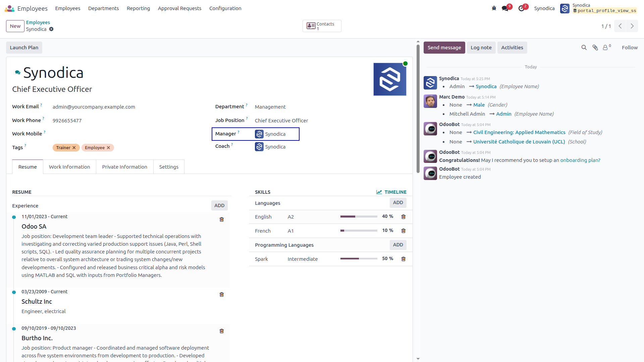Add a Languages skill
Screen dimensions: 644x362
pos(398,202)
